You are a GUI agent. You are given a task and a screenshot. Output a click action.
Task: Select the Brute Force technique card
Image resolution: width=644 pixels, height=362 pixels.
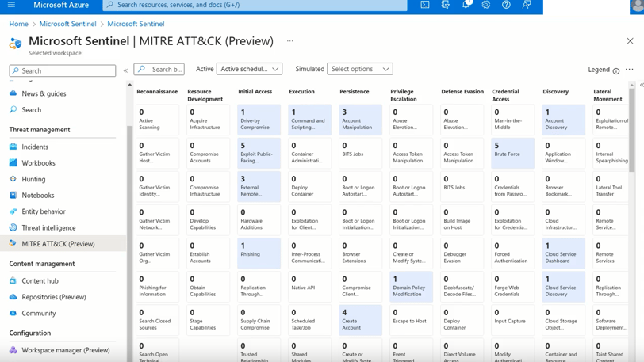click(x=512, y=153)
